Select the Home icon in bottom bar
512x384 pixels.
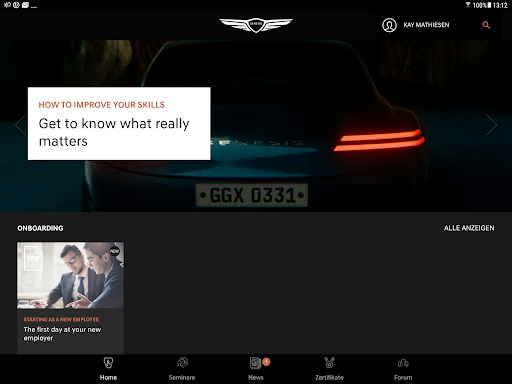pyautogui.click(x=108, y=363)
